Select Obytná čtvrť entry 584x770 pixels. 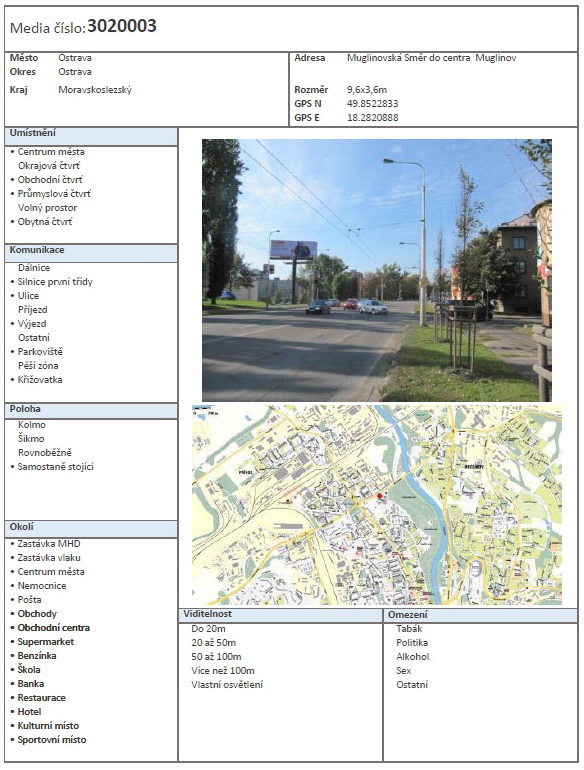[x=45, y=222]
